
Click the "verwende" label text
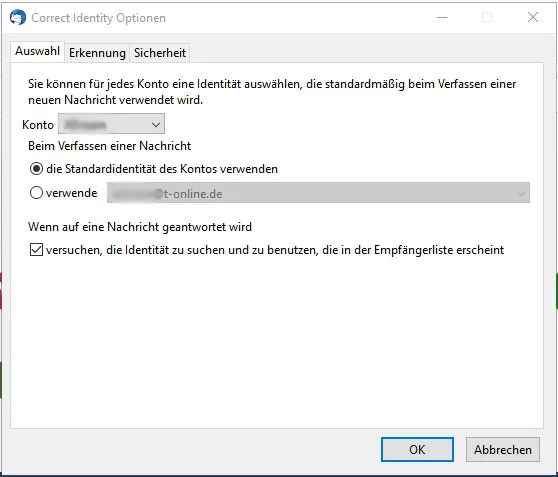72,193
